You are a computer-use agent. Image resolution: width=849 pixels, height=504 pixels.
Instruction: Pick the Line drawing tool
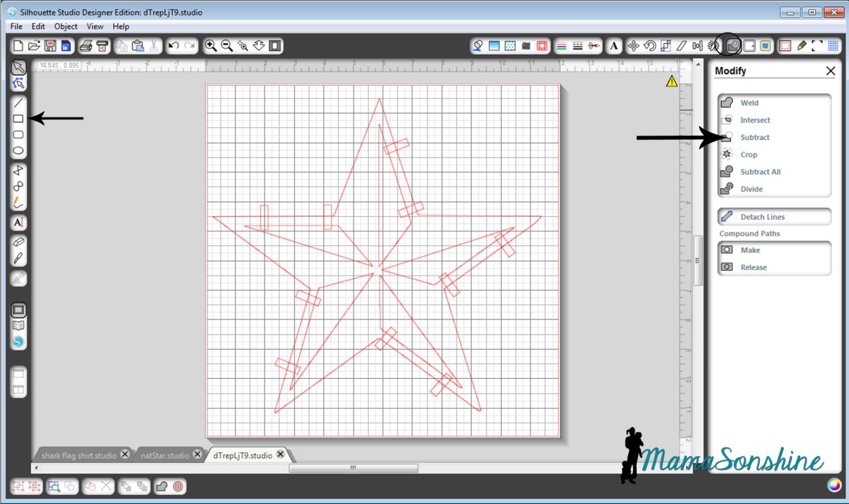point(19,102)
